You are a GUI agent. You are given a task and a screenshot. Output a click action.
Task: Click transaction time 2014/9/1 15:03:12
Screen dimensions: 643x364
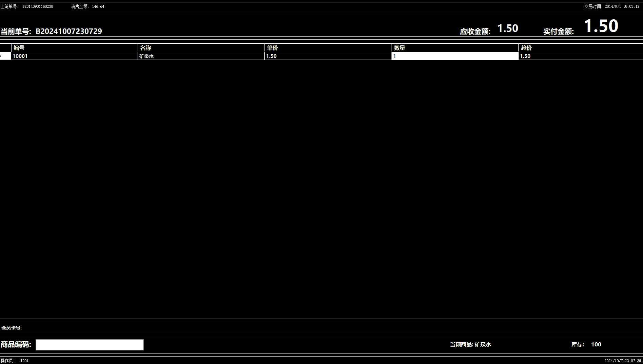coord(622,6)
